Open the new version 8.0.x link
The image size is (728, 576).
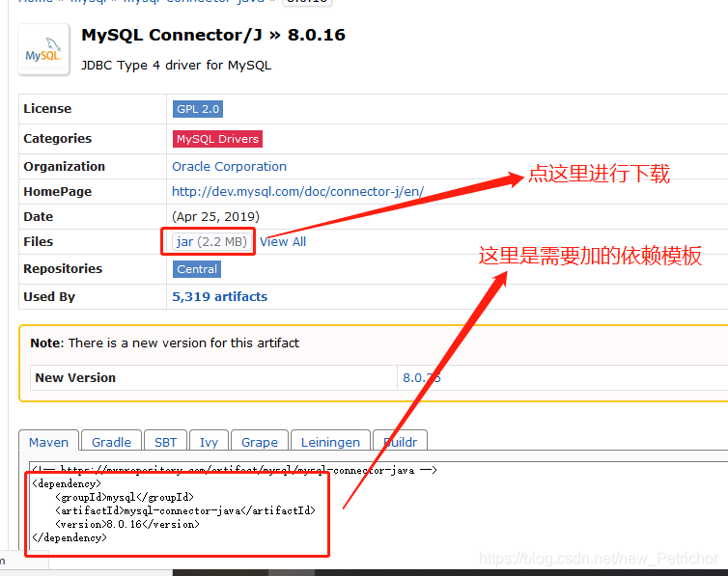(422, 378)
